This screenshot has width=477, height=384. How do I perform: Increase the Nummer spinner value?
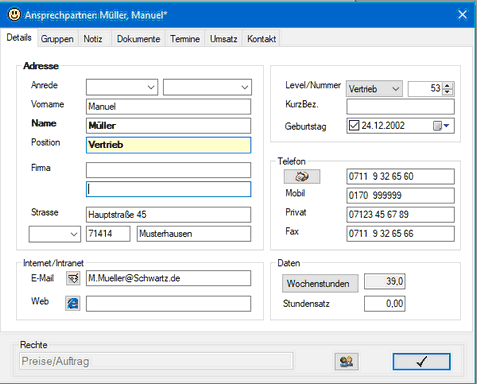coord(447,86)
